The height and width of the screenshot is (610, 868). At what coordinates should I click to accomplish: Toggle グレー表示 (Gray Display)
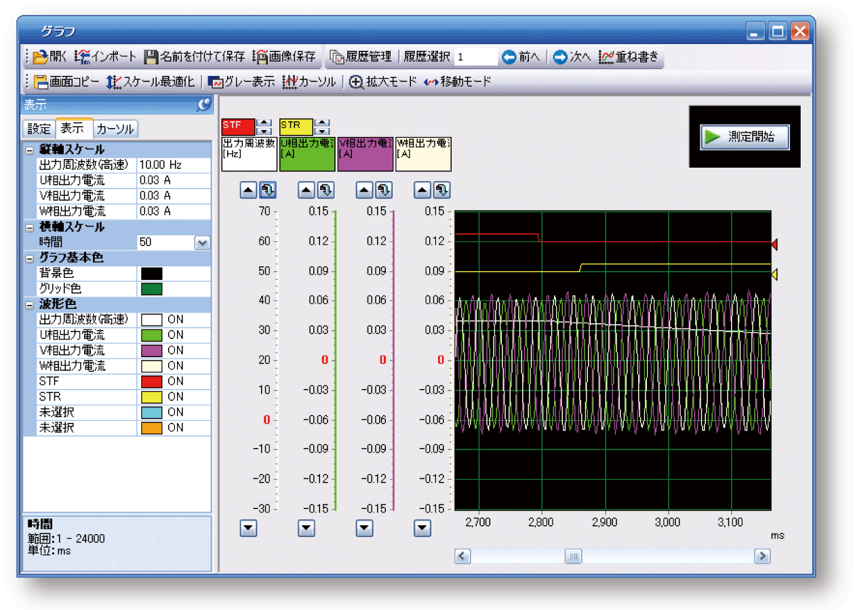click(x=216, y=82)
